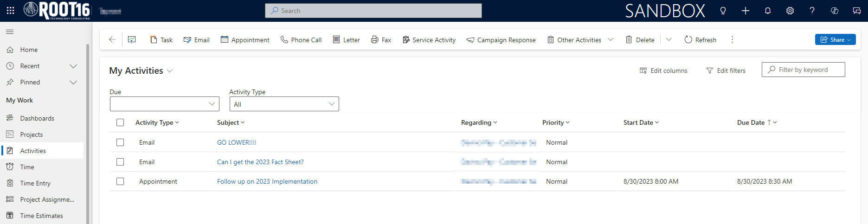Viewport: 868px width, 224px height.
Task: Click the Refresh toolbar command
Action: [x=701, y=40]
